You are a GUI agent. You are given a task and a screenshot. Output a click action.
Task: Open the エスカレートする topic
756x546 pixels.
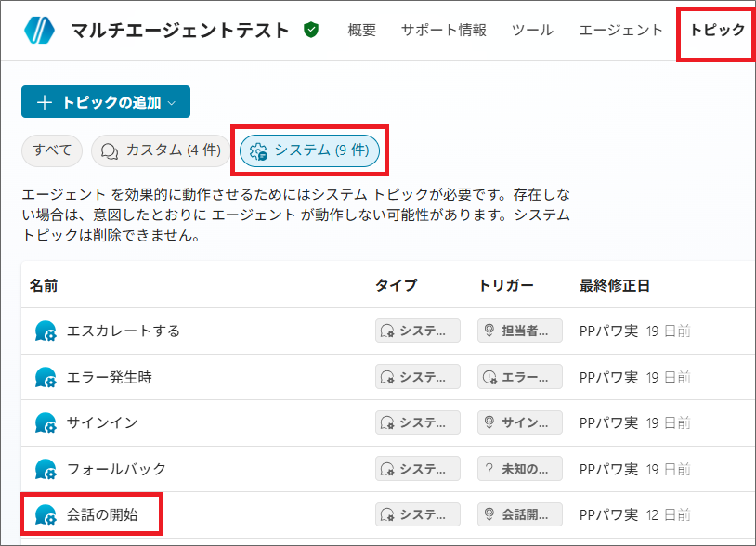coord(123,331)
